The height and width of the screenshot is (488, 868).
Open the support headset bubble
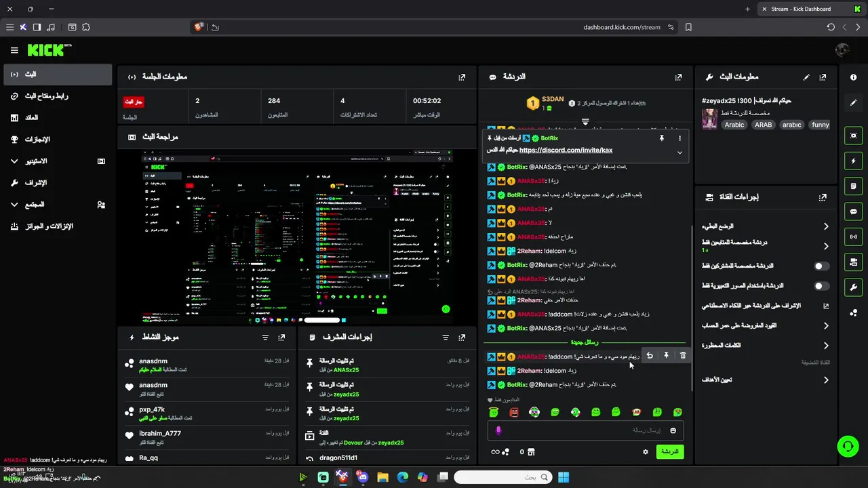[x=848, y=446]
